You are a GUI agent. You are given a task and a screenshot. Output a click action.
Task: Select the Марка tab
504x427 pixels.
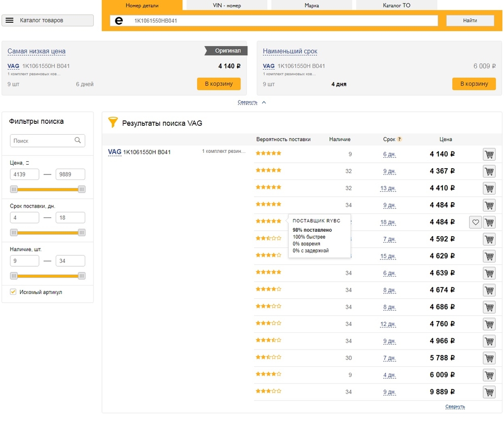click(311, 5)
